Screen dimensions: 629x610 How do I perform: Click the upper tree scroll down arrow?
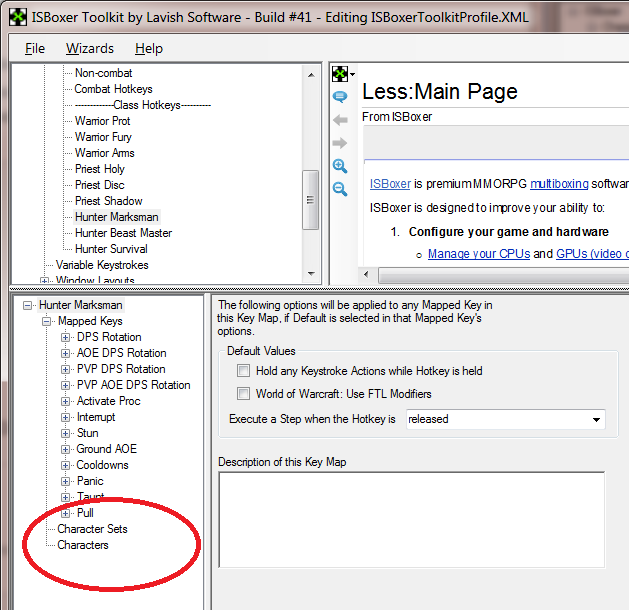(x=311, y=274)
